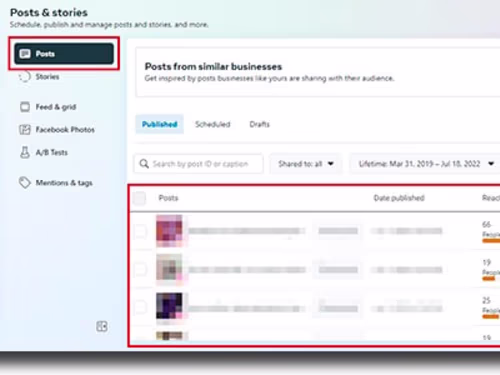
Task: Switch to the Scheduled tab
Action: click(x=213, y=124)
